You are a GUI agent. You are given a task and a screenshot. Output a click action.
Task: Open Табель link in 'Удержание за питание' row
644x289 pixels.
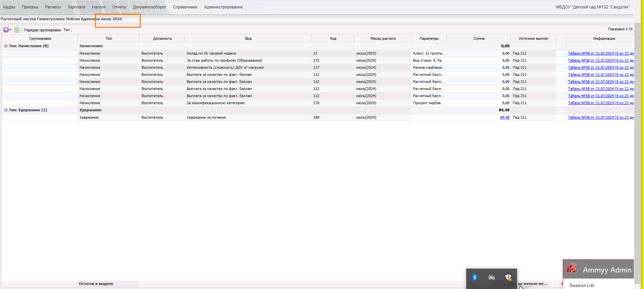coord(601,117)
